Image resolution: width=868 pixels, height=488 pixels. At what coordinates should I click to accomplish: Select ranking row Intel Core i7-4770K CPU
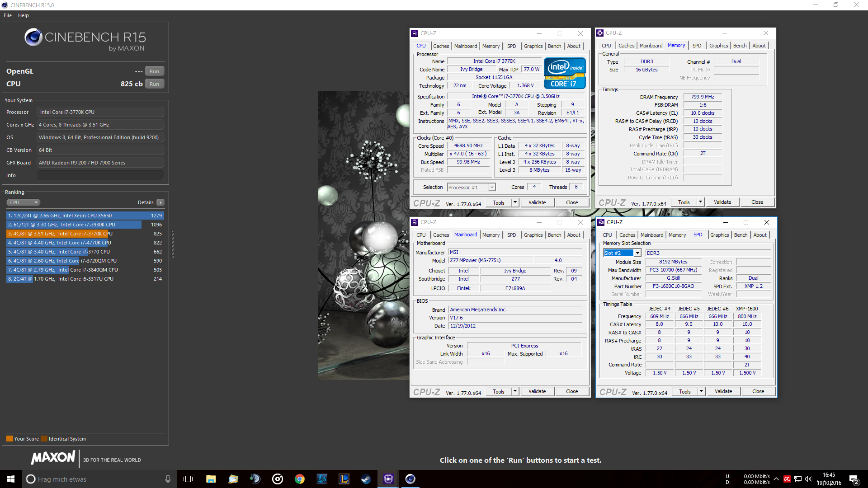click(85, 243)
